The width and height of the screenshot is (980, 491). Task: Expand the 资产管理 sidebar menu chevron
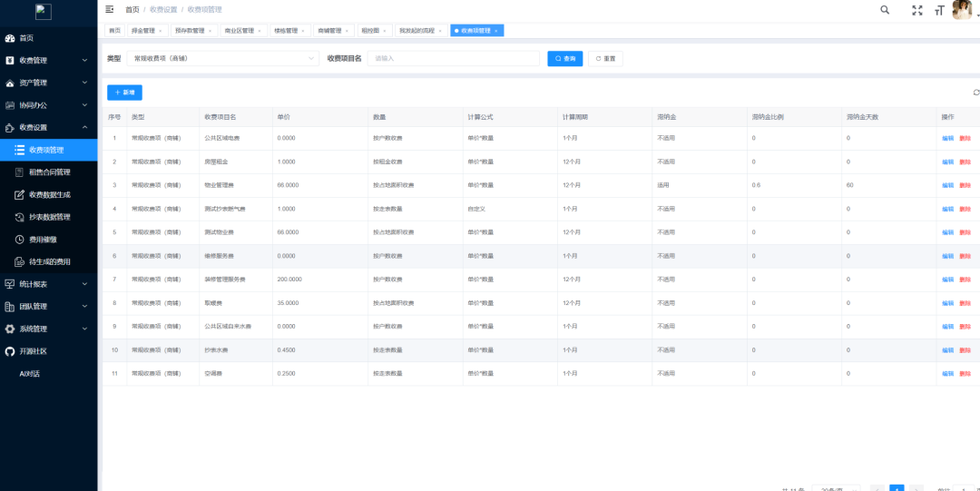tap(85, 83)
